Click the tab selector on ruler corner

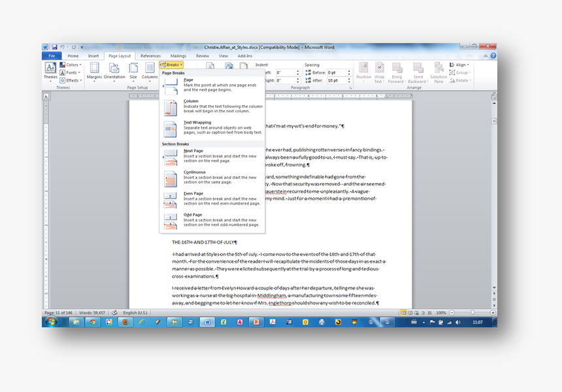click(x=46, y=96)
